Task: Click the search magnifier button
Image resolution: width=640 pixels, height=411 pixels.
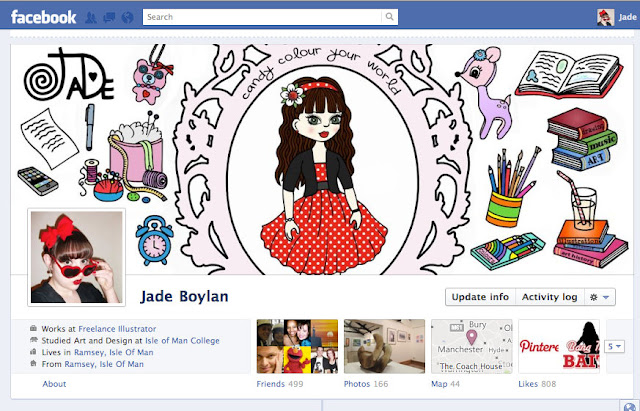Action: 389,17
